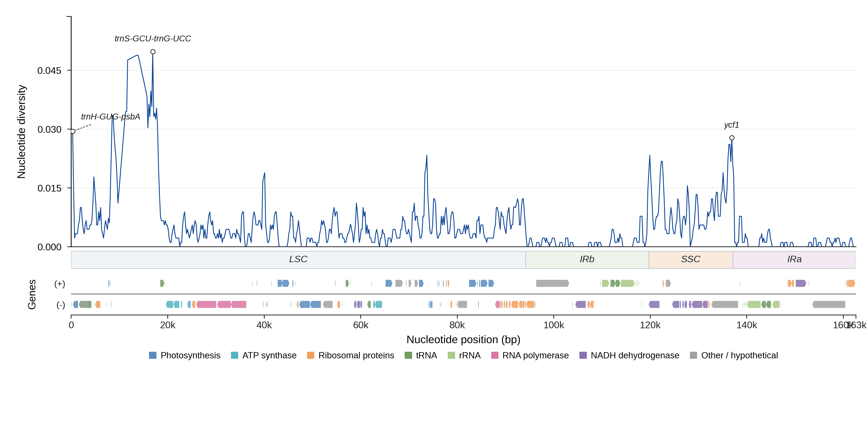The height and width of the screenshot is (422, 868).
Task: Click the large gray plus-strand gene near 100k
Action: tap(553, 283)
